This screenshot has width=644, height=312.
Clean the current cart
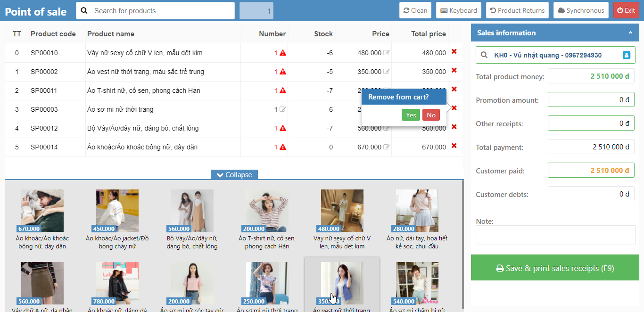click(416, 10)
